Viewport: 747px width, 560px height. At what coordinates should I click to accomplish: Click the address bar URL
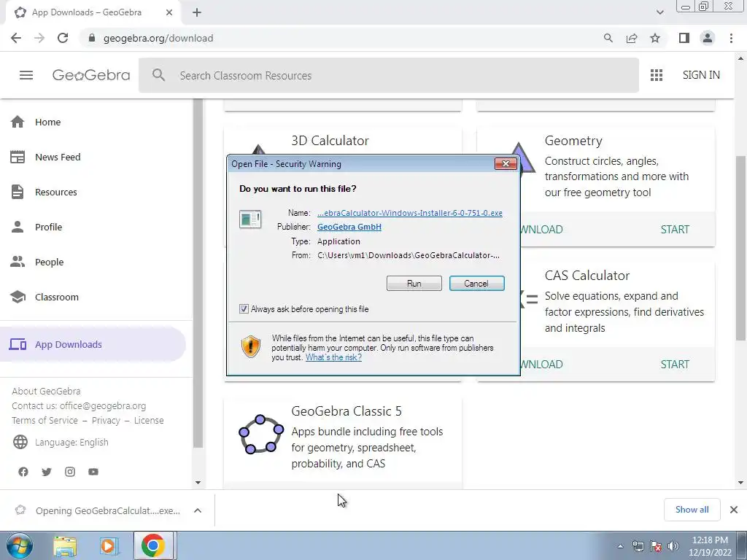[158, 38]
